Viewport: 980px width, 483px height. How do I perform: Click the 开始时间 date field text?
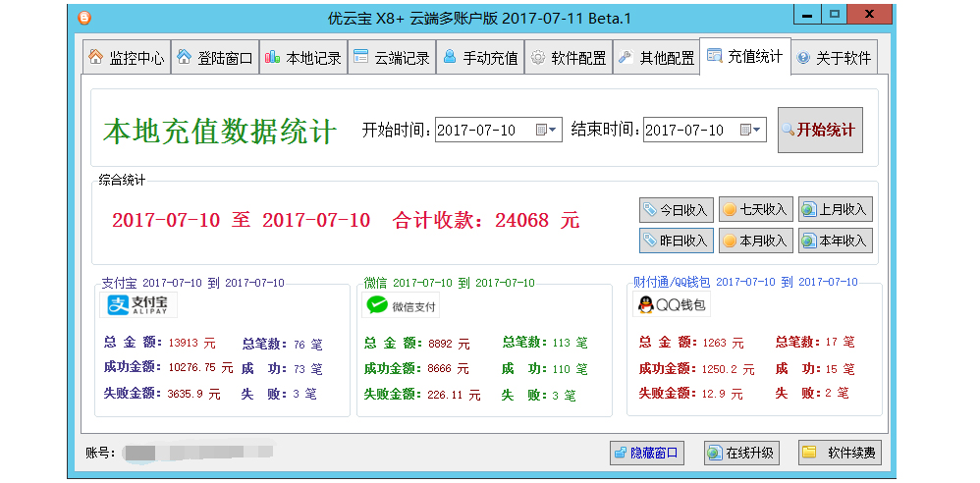pyautogui.click(x=476, y=130)
